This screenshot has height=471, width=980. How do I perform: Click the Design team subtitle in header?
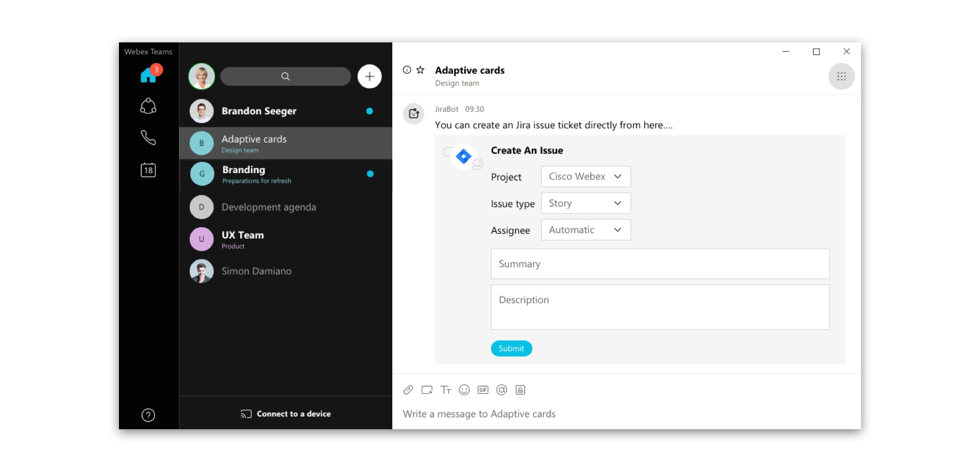coord(457,83)
